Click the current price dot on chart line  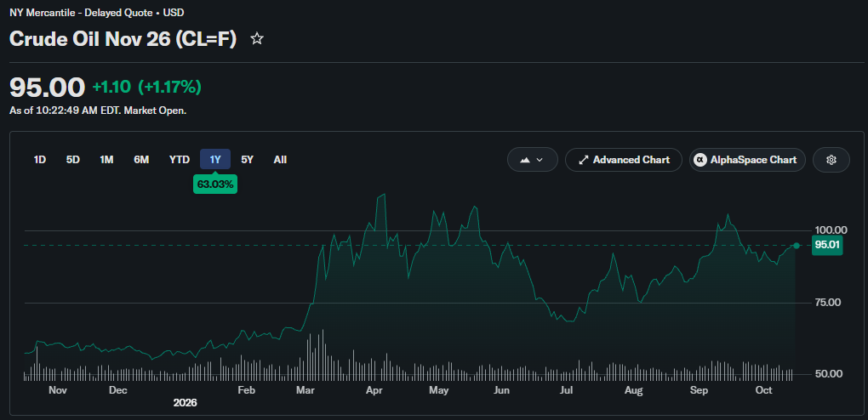(x=796, y=245)
